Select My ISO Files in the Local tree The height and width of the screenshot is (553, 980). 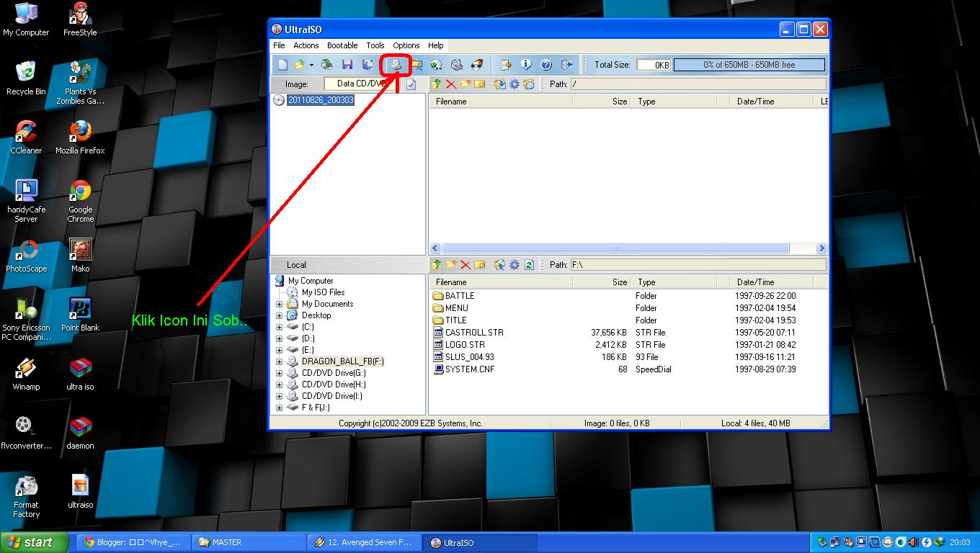point(323,292)
